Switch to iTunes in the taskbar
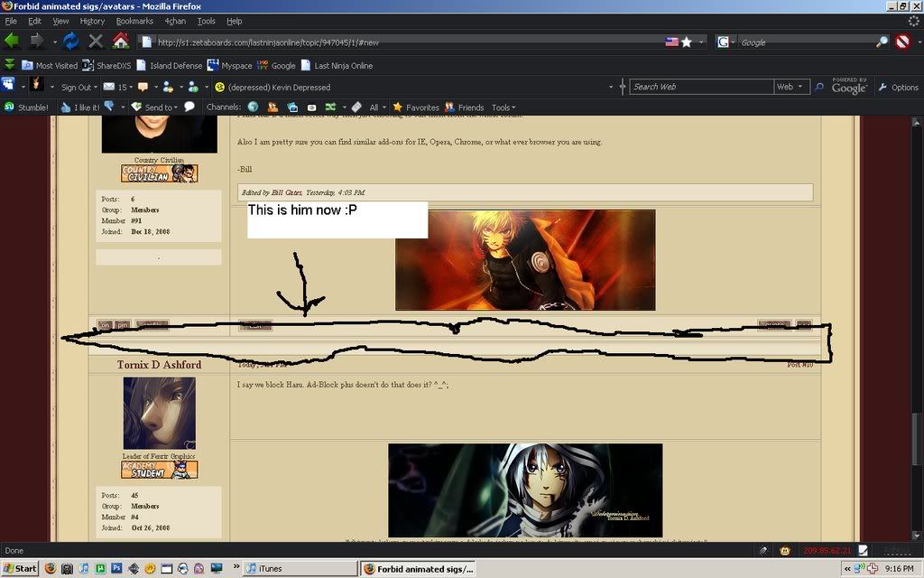This screenshot has width=924, height=578. [x=270, y=568]
